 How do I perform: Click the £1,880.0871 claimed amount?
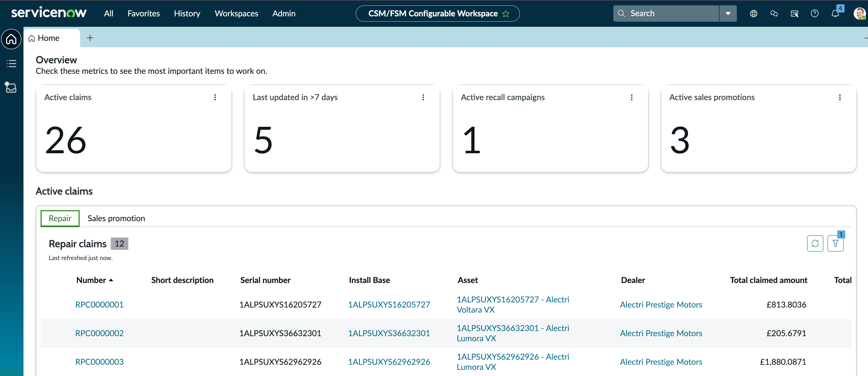[783, 362]
